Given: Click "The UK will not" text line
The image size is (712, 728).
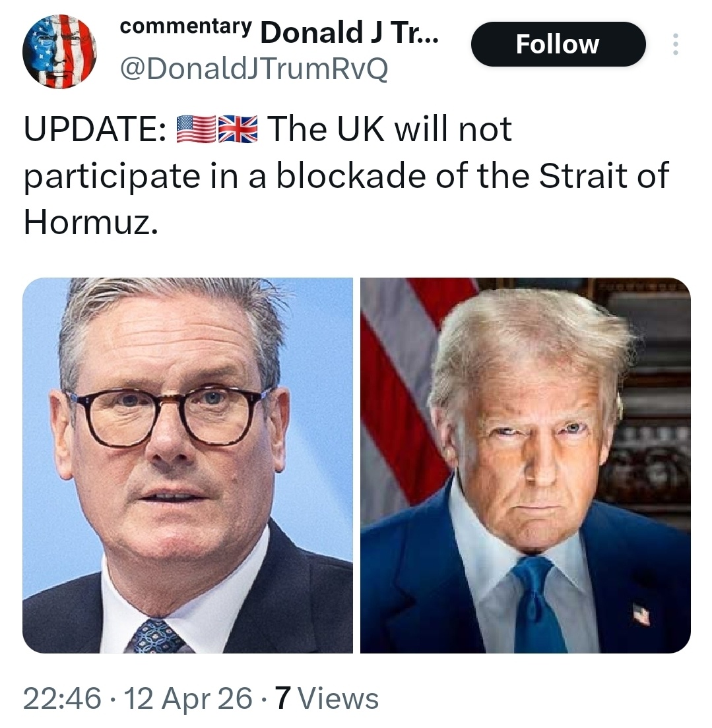Looking at the screenshot, I should (389, 129).
